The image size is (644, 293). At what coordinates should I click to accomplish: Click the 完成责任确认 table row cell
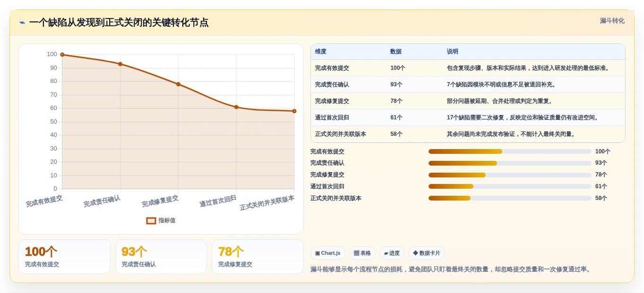point(332,84)
